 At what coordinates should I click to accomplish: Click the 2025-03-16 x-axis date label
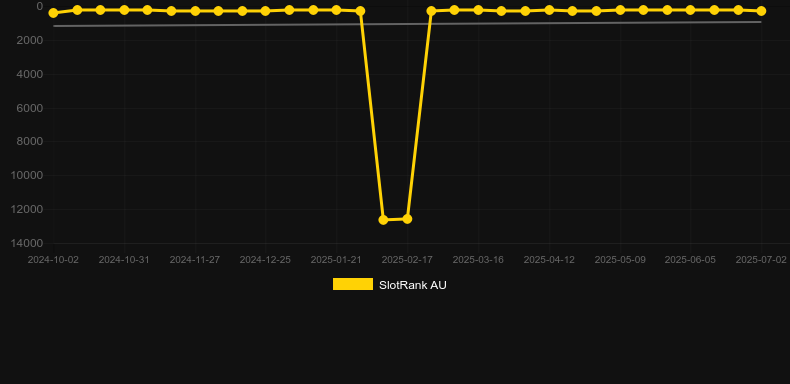[478, 260]
